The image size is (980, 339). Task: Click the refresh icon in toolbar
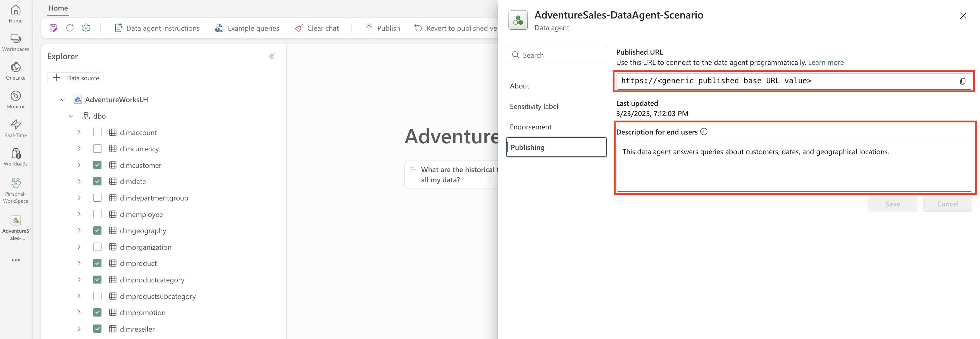pyautogui.click(x=70, y=28)
